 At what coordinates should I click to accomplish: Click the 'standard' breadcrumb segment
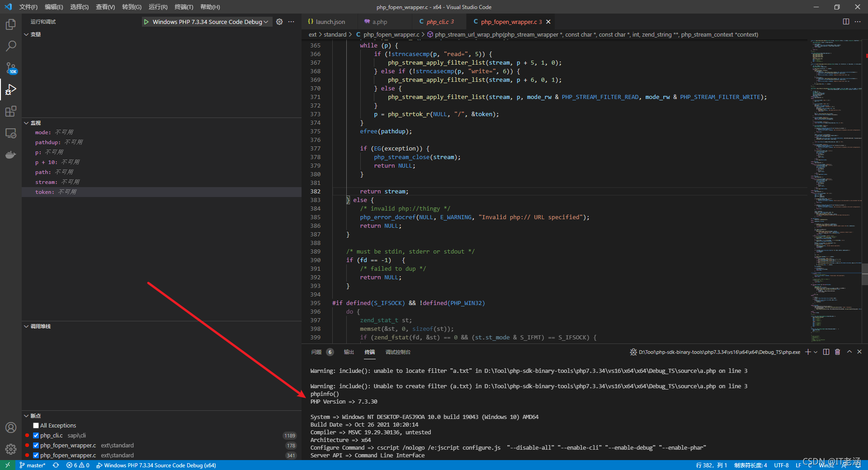(335, 34)
